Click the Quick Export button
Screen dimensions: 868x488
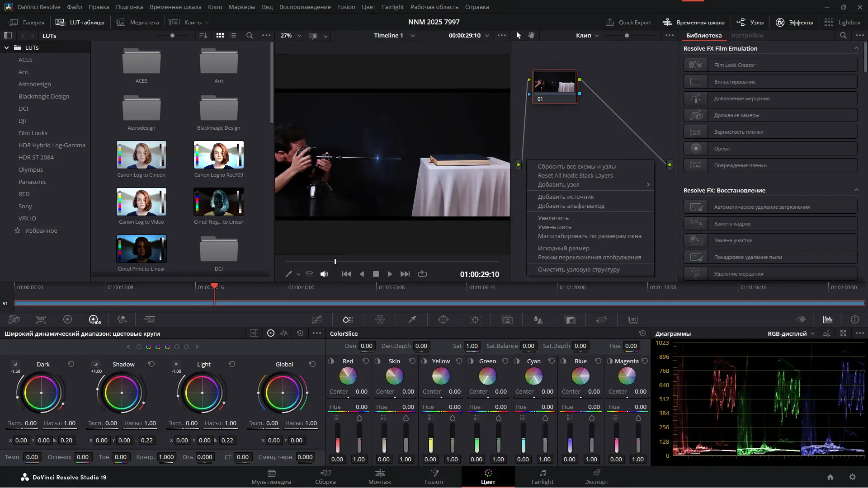pyautogui.click(x=629, y=22)
